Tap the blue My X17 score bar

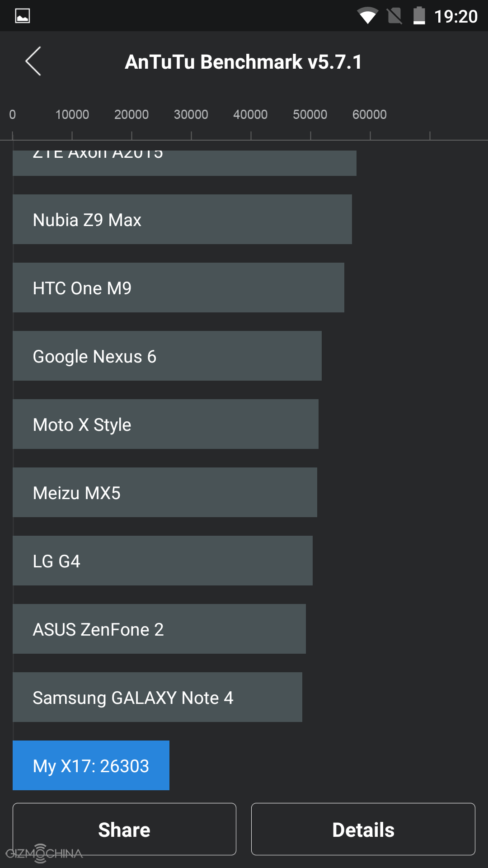[91, 765]
